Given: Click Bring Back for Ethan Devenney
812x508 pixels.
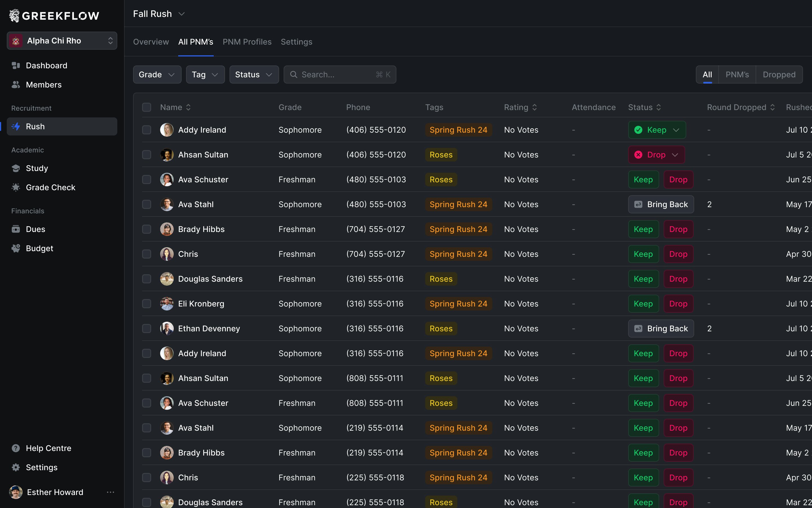Looking at the screenshot, I should click(x=661, y=329).
